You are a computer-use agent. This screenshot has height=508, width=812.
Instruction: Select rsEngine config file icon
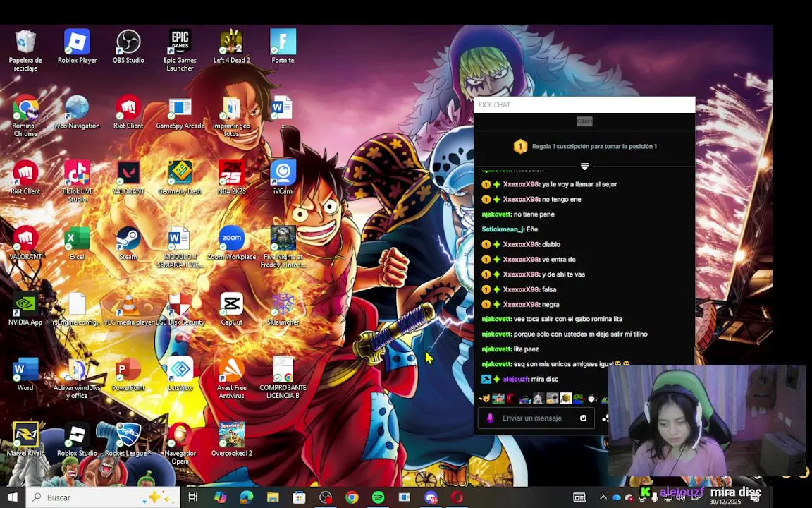[77, 308]
